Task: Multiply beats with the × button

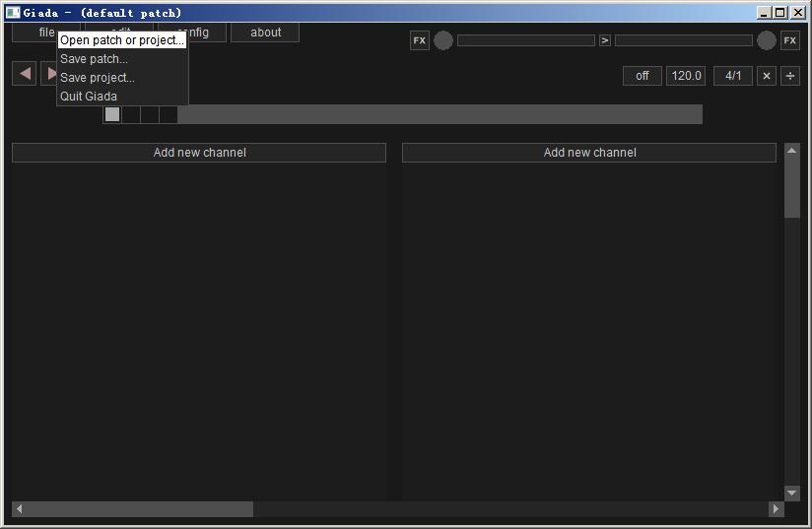Action: pos(767,76)
